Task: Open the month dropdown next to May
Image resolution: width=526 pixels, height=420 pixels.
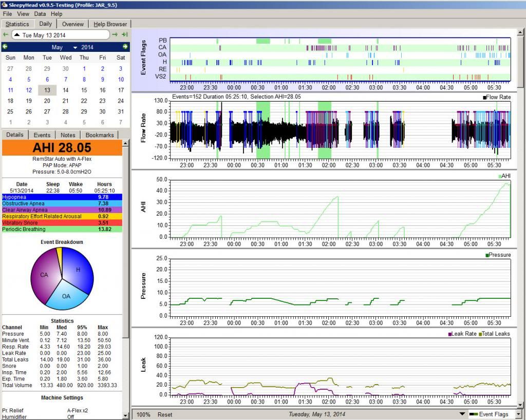Action: (x=75, y=47)
